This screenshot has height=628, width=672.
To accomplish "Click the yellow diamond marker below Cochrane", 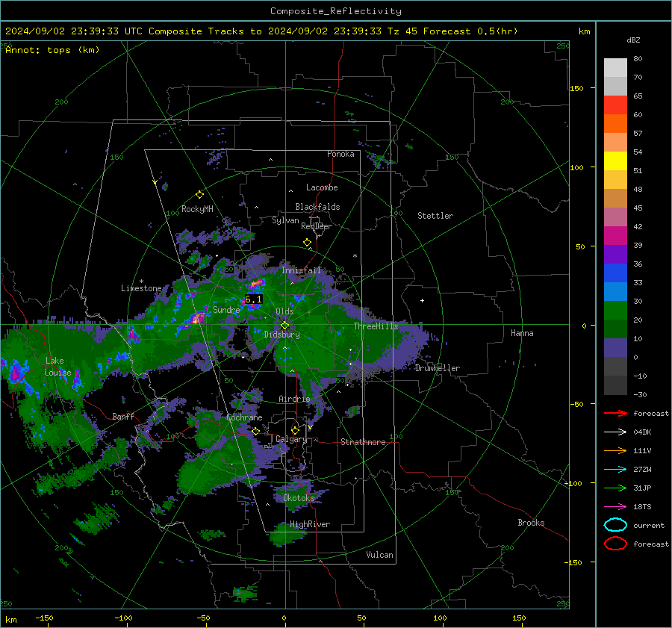I will 255,432.
